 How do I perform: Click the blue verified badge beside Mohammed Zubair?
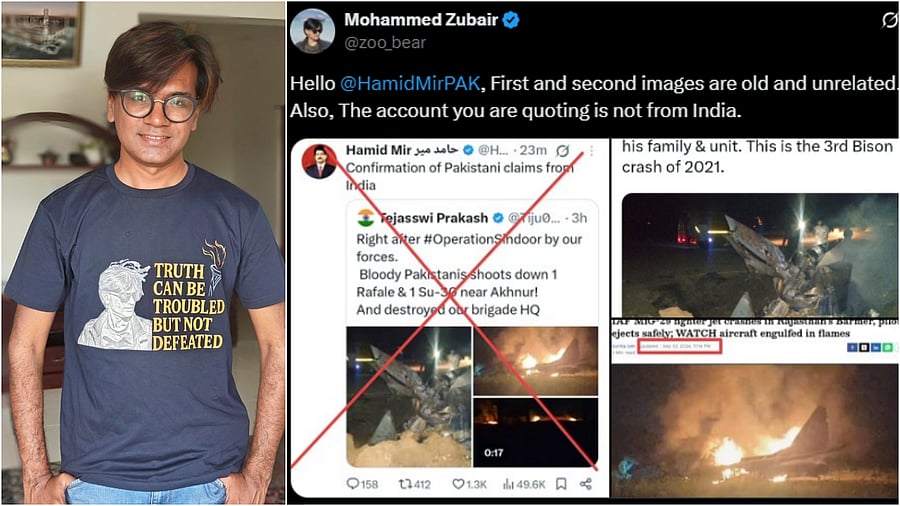(x=510, y=20)
